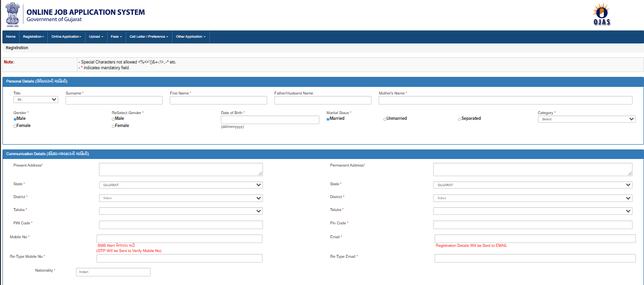Click the Mobile No input field
Viewport: 644px width, 285px height.
pos(179,239)
